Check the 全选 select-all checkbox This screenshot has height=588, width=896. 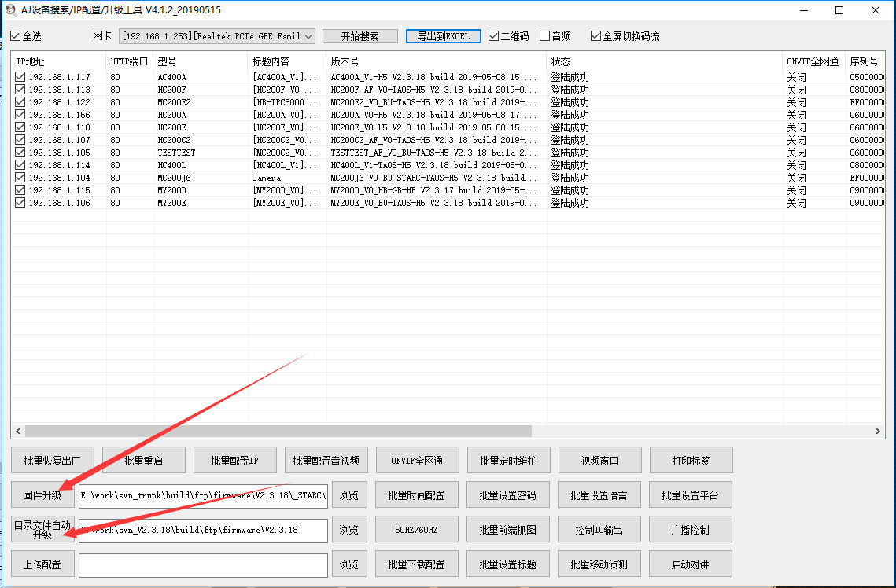(17, 35)
